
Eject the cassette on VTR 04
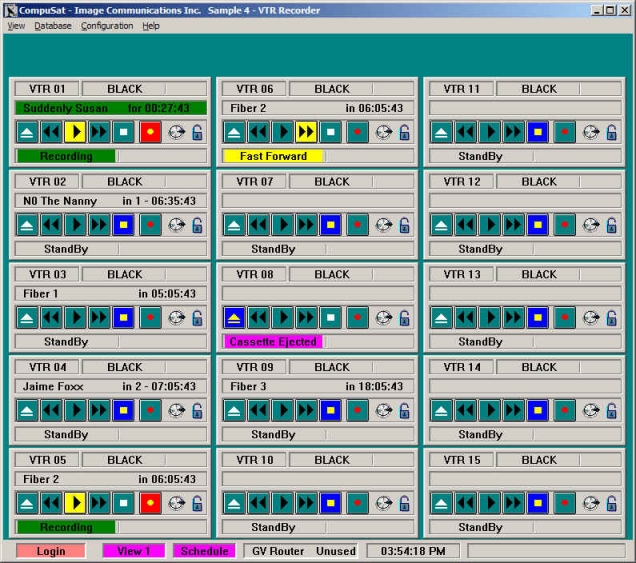(x=27, y=410)
